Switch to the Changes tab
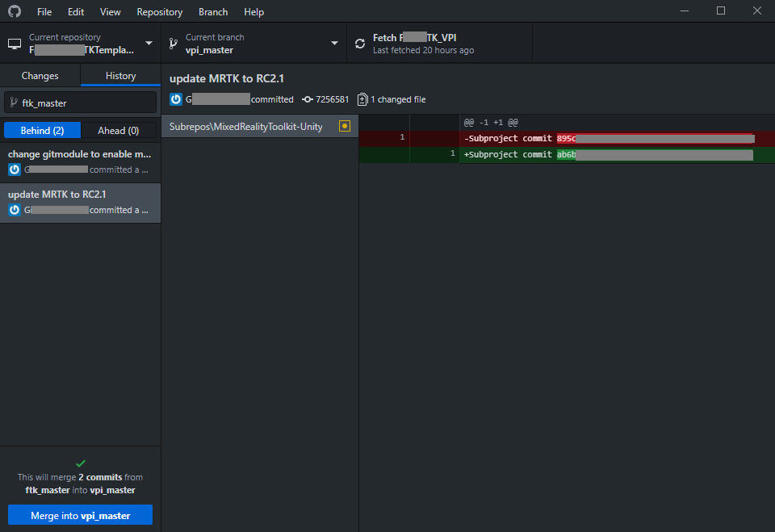This screenshot has width=775, height=532. click(40, 75)
